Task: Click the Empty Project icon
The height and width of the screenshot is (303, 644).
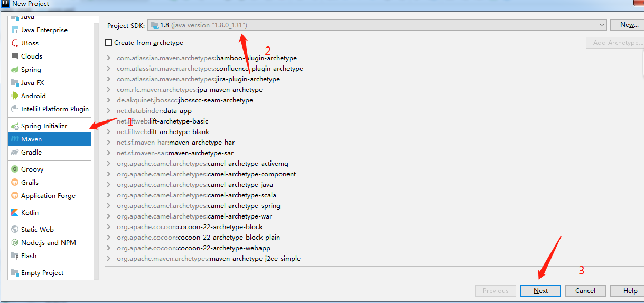Action: 15,273
